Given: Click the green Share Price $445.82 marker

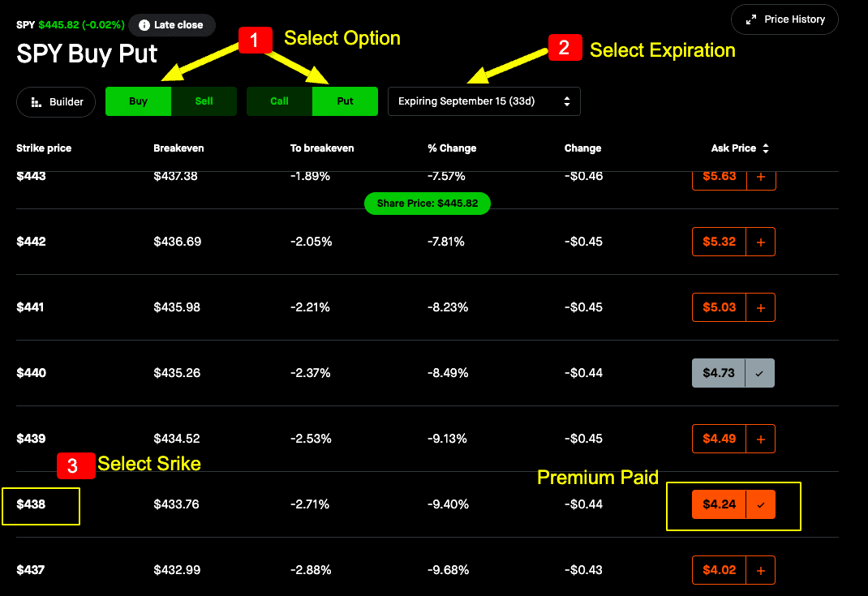Looking at the screenshot, I should click(428, 204).
